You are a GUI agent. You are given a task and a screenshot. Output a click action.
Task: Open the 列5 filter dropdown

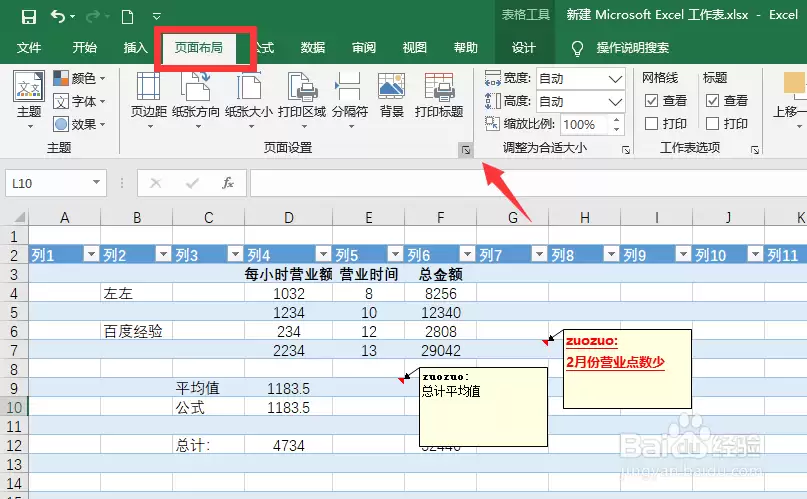pos(395,254)
